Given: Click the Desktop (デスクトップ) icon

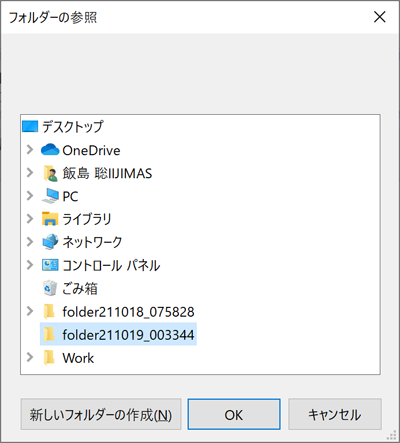Looking at the screenshot, I should click(x=30, y=127).
